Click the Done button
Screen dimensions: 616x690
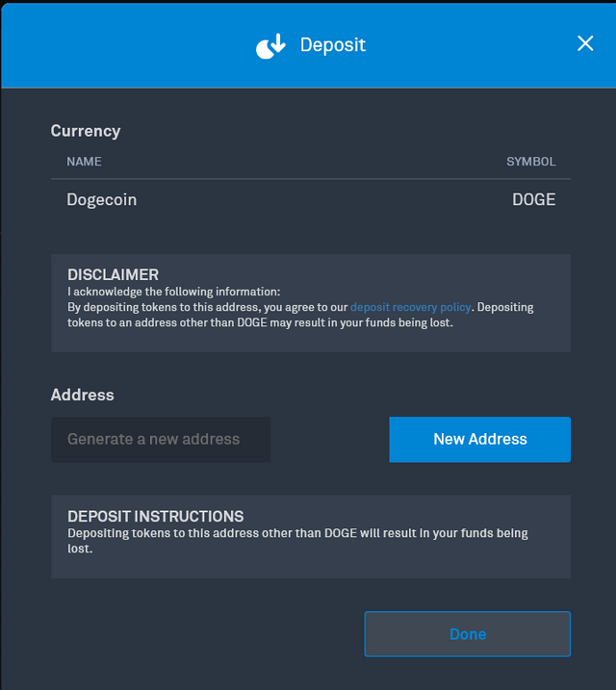tap(467, 633)
